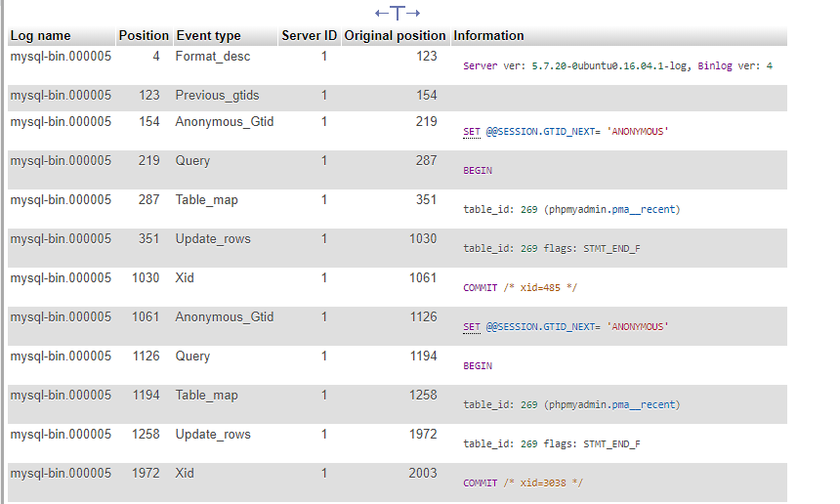Select the Update_rows event at position 351
This screenshot has height=504, width=840.
[213, 239]
